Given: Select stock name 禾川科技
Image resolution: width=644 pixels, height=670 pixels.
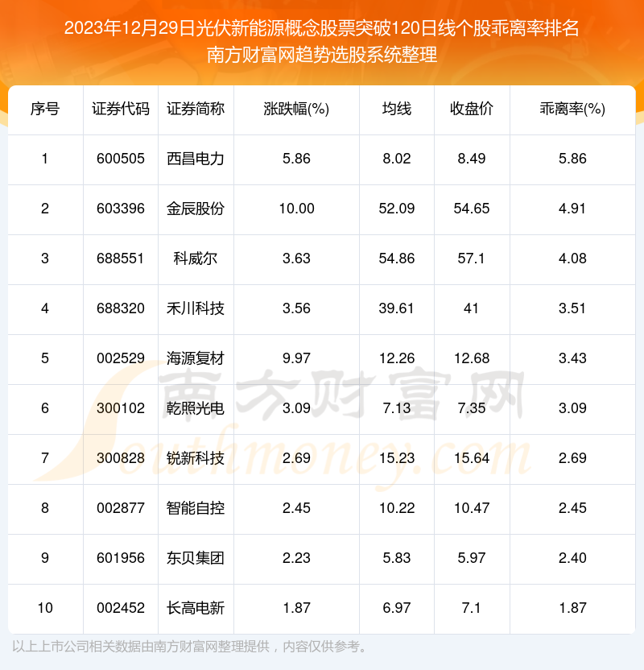Looking at the screenshot, I should pos(196,308).
